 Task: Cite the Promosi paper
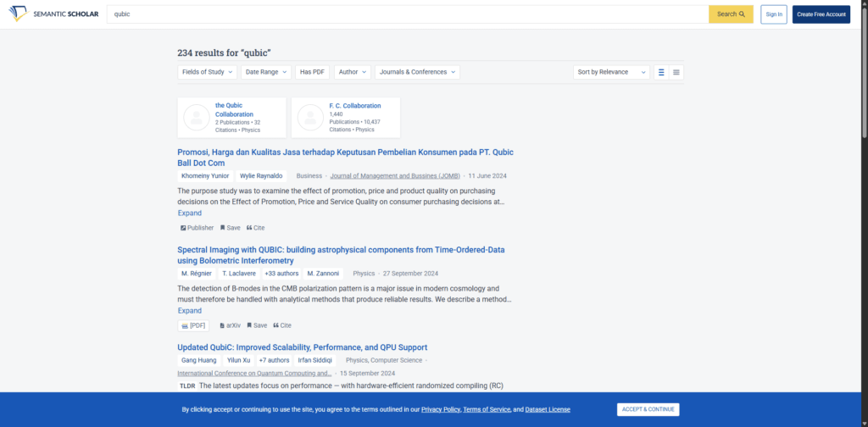coord(255,228)
